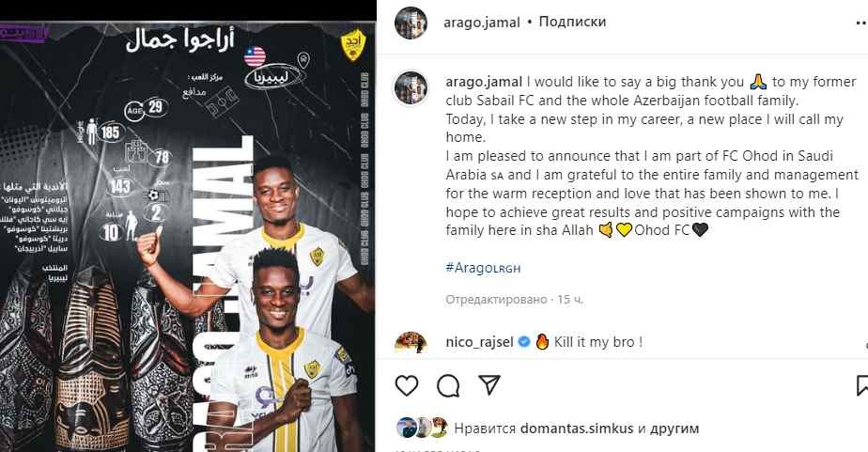
Task: Click the Ohod club logo in image
Action: (x=352, y=45)
